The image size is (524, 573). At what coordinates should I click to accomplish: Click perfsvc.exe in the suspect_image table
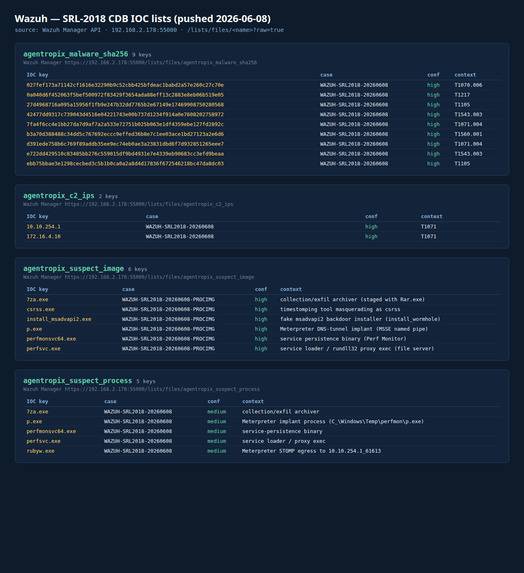[43, 349]
